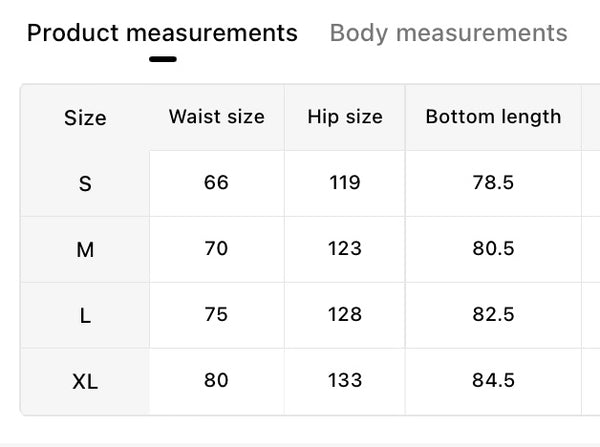
Task: Click the bottom length 80.5 cell
Action: [x=493, y=249]
